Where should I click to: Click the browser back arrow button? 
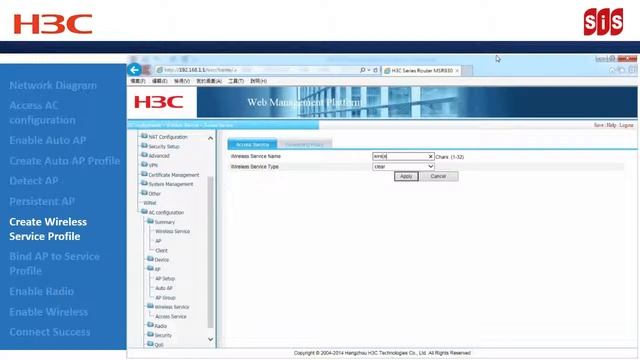134,70
